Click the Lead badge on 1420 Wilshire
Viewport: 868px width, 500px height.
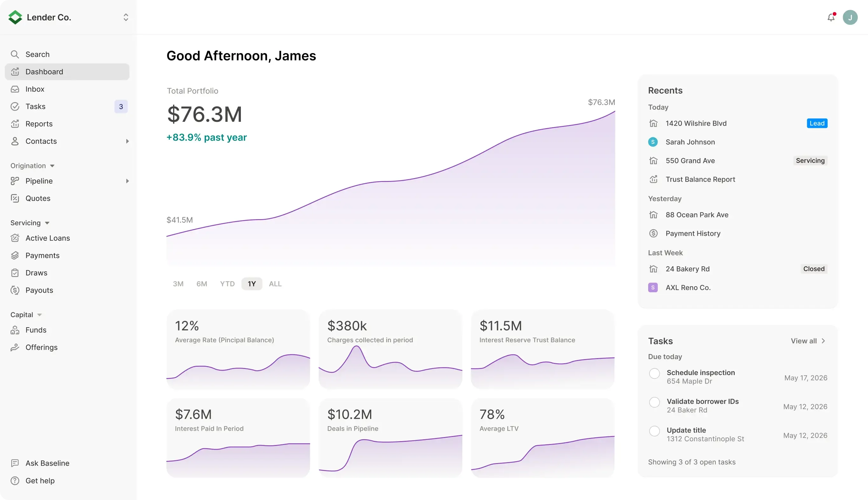(x=817, y=123)
